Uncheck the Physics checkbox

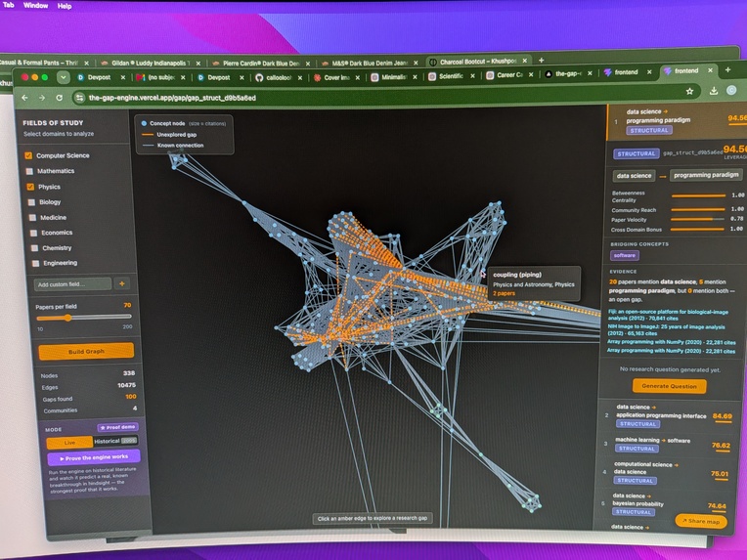click(x=30, y=187)
